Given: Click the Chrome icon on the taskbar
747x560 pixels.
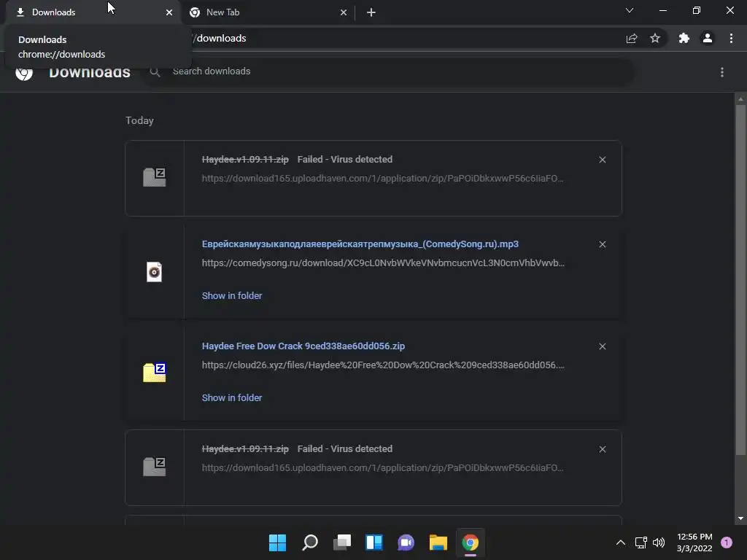Looking at the screenshot, I should (x=471, y=542).
